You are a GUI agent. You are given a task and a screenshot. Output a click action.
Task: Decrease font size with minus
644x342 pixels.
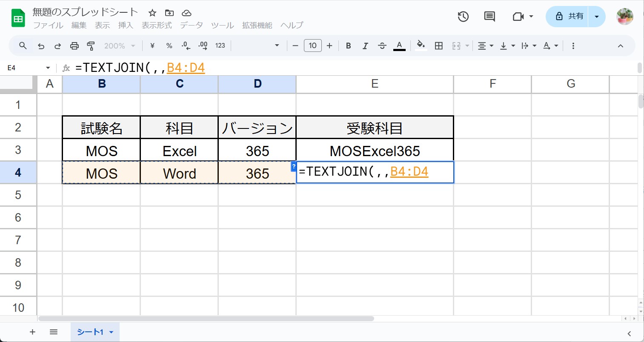295,46
